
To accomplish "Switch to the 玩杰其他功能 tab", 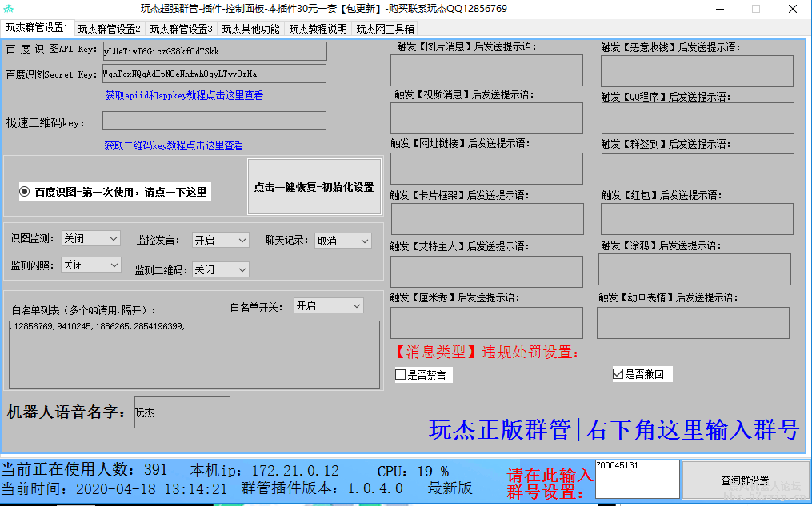I will click(x=250, y=29).
